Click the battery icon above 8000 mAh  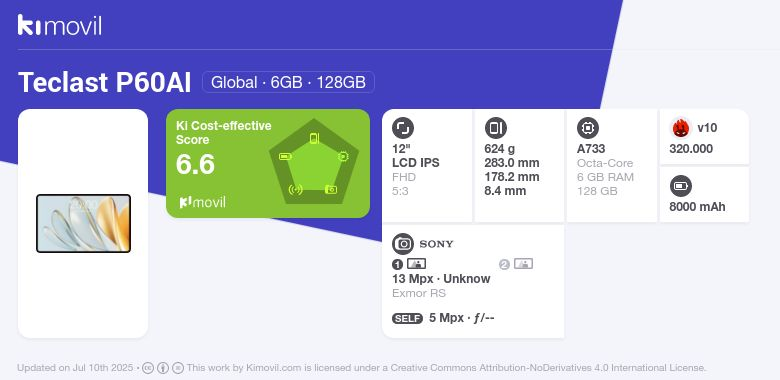click(681, 187)
